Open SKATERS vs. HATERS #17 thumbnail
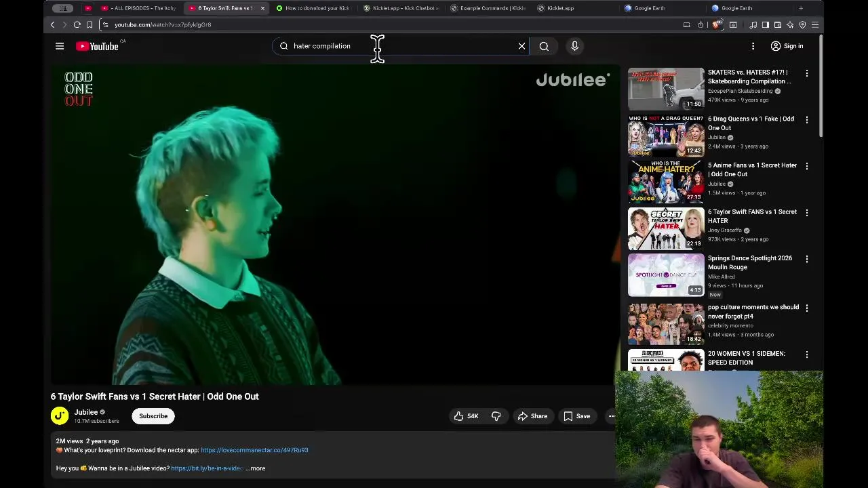 click(x=666, y=88)
